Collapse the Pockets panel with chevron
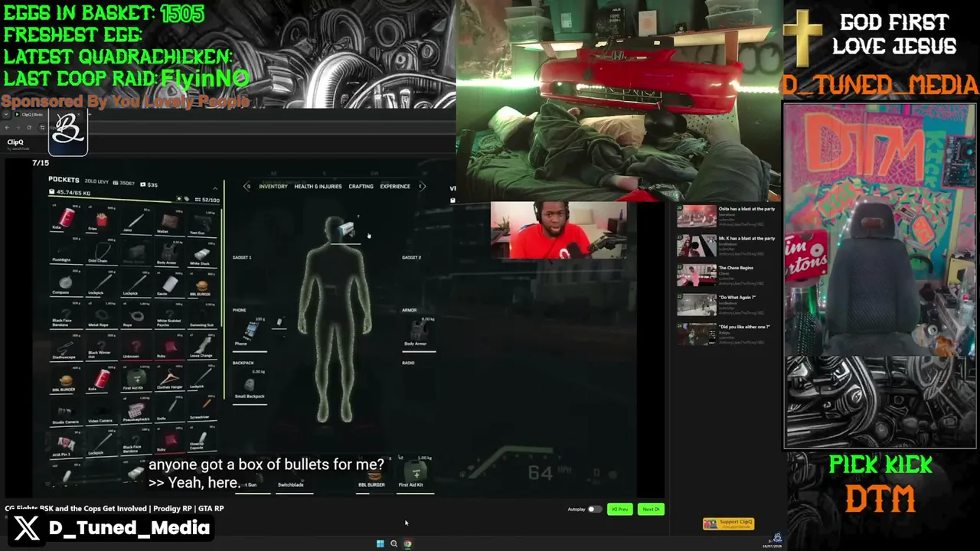 [x=215, y=187]
